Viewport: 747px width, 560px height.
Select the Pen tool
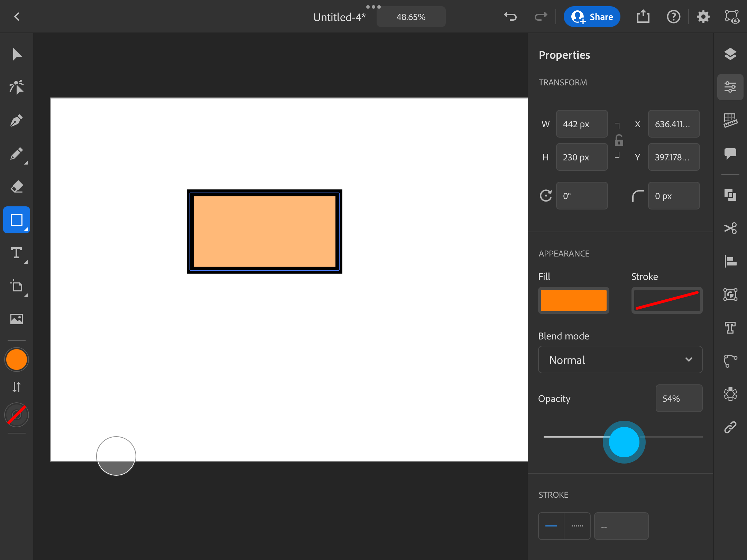pos(17,120)
